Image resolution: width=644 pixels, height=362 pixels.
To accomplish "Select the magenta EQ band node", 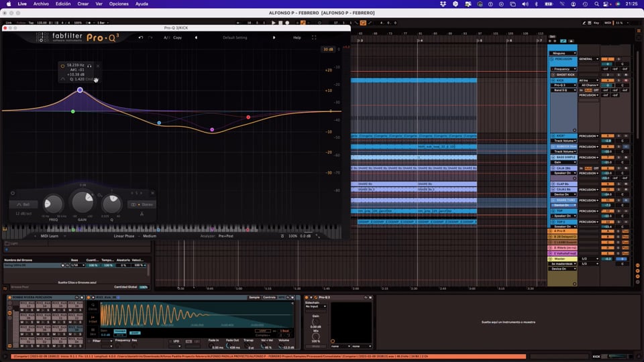I will coord(212,129).
